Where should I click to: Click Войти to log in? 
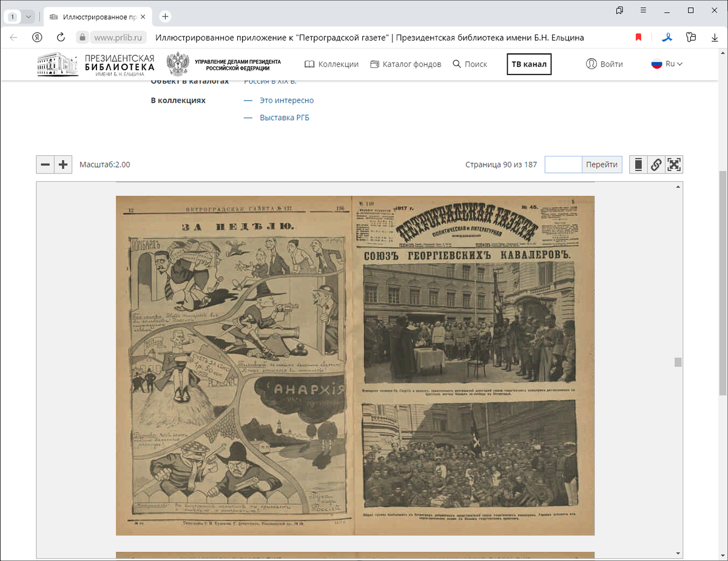click(x=604, y=64)
